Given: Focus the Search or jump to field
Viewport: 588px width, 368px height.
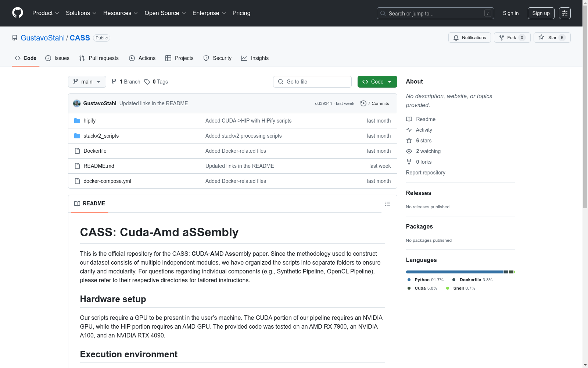Looking at the screenshot, I should point(435,13).
